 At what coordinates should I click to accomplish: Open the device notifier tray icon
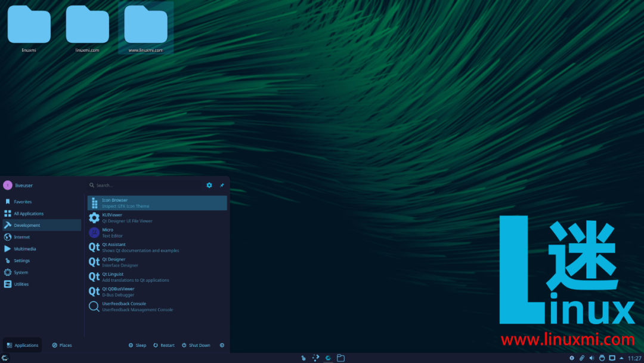[x=602, y=357]
